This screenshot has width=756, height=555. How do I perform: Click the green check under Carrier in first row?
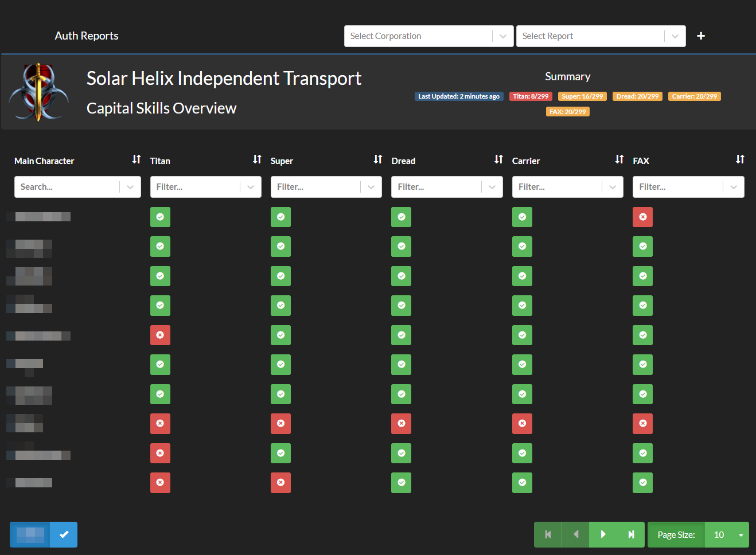[522, 217]
